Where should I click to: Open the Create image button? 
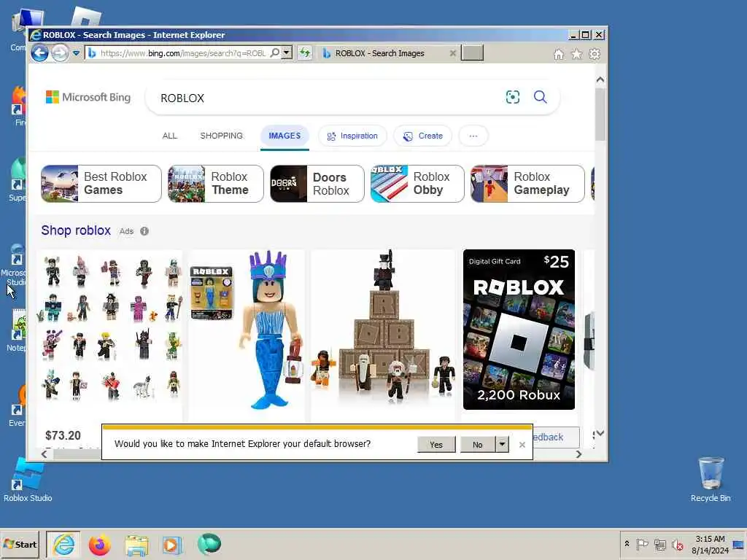422,136
